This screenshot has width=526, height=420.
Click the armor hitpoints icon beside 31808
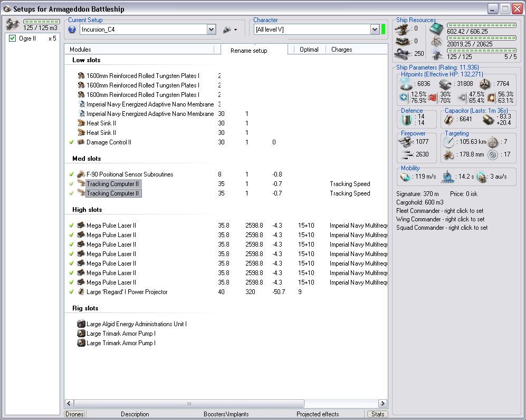445,84
